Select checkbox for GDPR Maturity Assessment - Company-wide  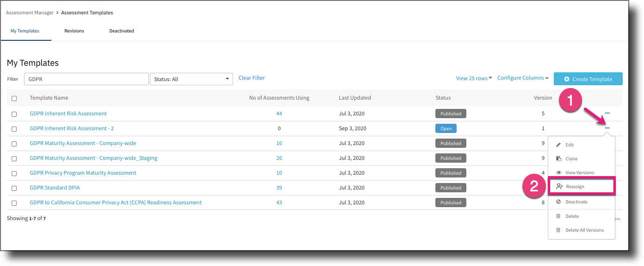[14, 144]
